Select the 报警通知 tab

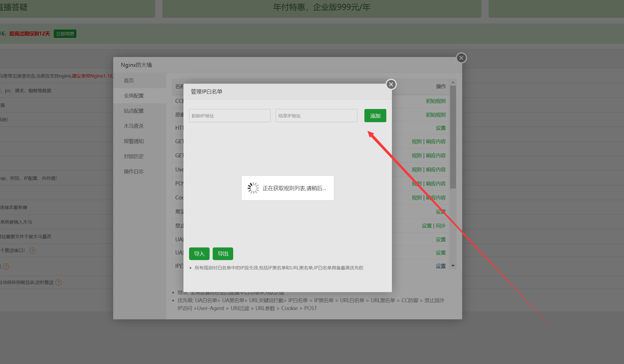point(134,141)
